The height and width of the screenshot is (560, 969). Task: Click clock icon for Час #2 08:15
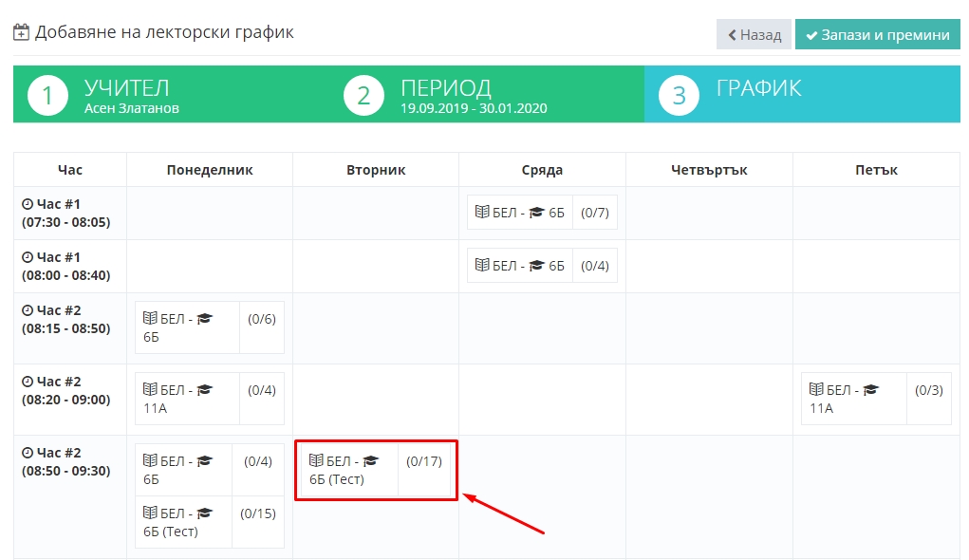click(x=28, y=310)
